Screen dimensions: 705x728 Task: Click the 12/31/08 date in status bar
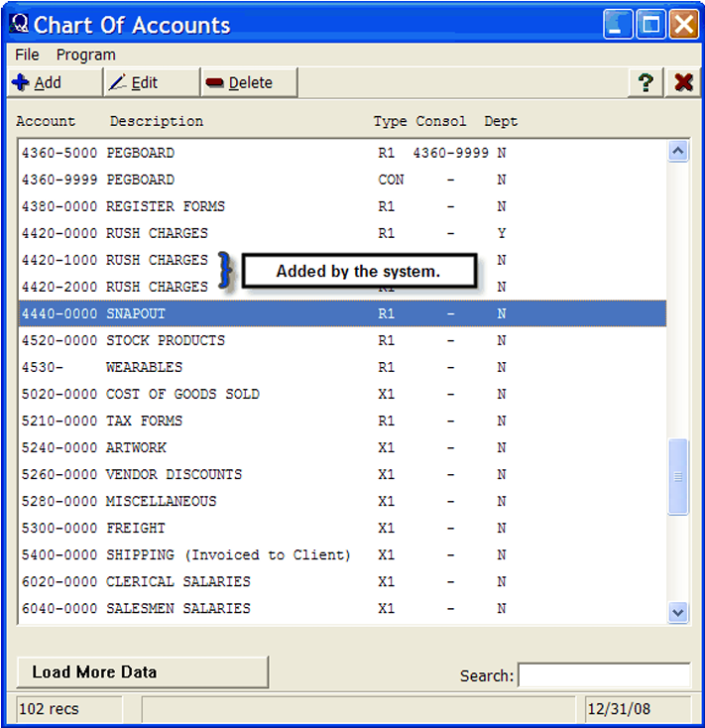638,709
